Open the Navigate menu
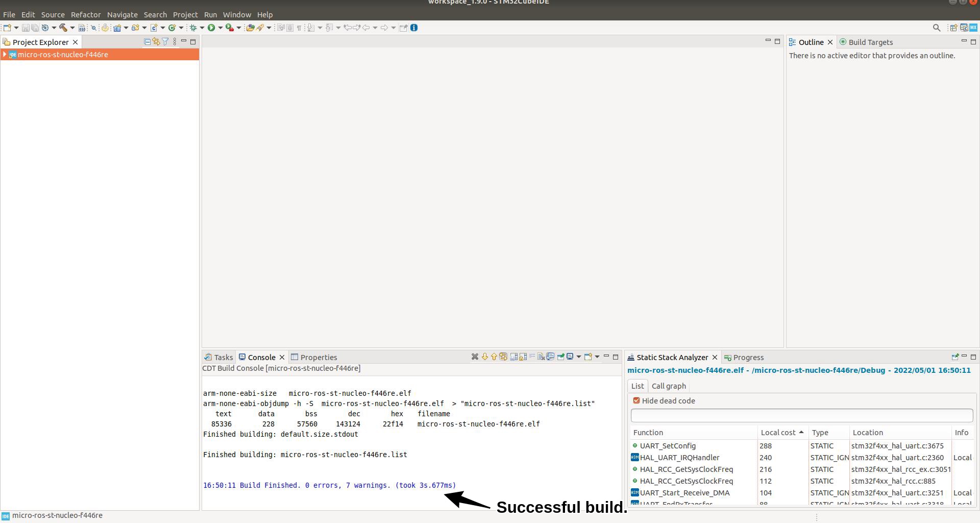 [x=122, y=15]
